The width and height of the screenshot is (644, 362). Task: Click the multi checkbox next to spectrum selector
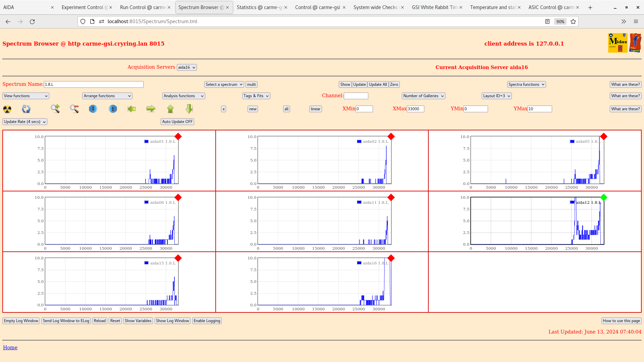[252, 84]
